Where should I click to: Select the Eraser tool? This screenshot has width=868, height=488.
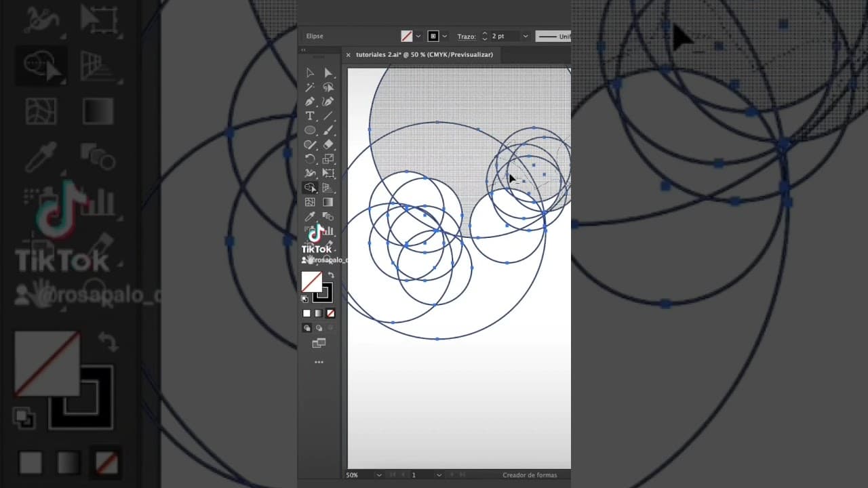pyautogui.click(x=328, y=144)
